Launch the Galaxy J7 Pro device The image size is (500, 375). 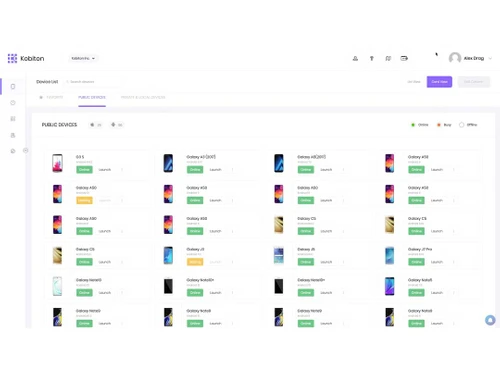click(x=437, y=262)
